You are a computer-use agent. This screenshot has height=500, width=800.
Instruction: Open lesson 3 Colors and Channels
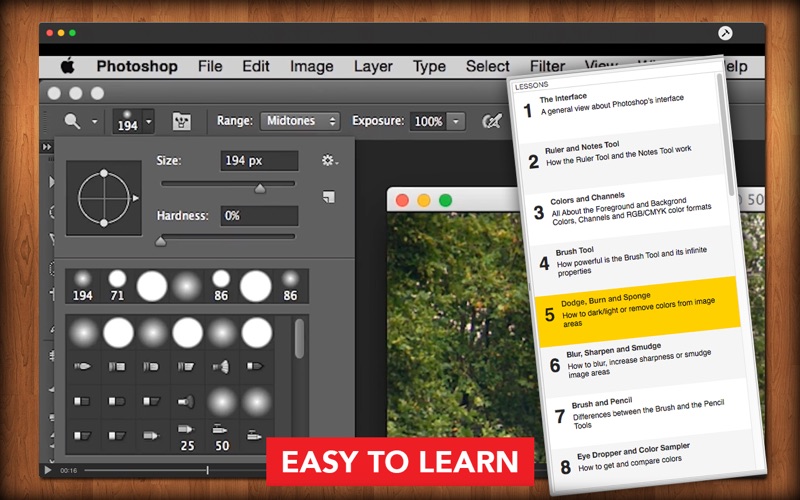(628, 209)
